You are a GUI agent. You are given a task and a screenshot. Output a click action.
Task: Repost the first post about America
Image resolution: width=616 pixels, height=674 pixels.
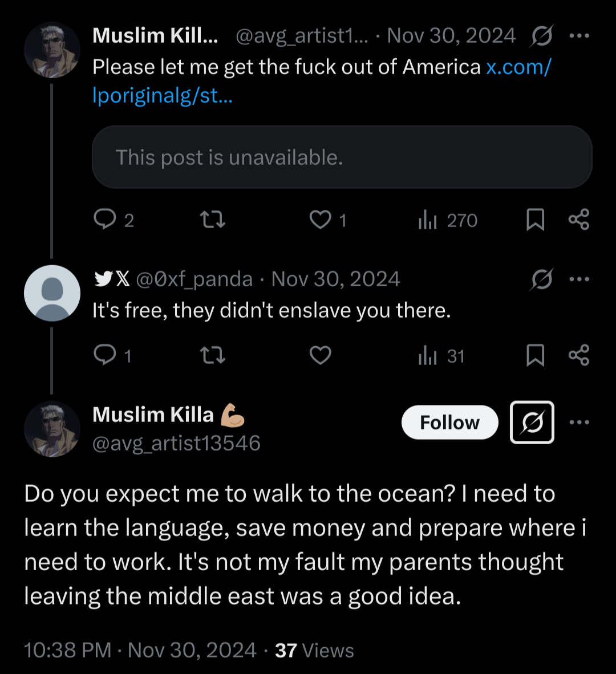point(213,220)
